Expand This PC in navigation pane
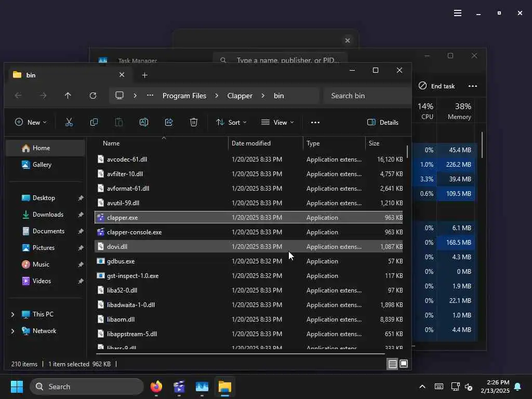 click(x=13, y=314)
